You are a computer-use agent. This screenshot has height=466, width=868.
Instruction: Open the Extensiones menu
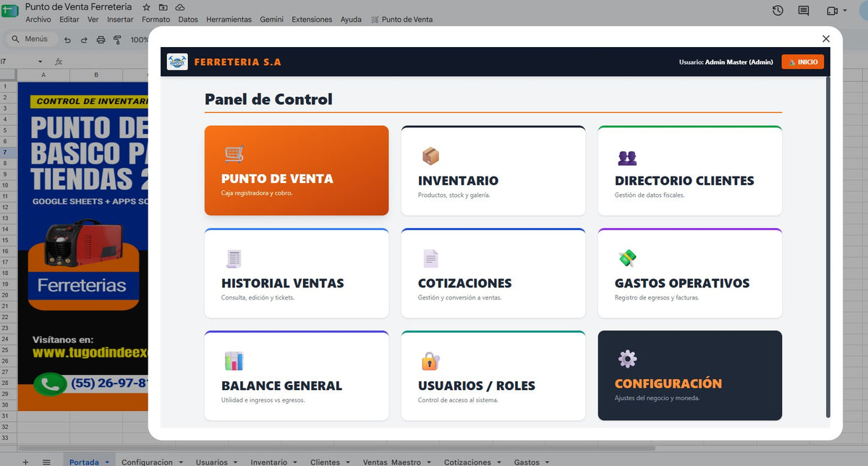pyautogui.click(x=312, y=20)
